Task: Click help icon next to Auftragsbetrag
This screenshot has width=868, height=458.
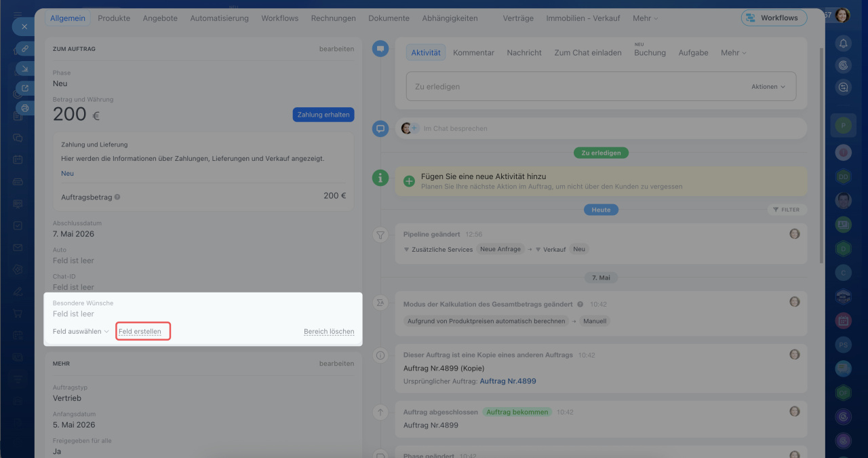Action: coord(117,197)
